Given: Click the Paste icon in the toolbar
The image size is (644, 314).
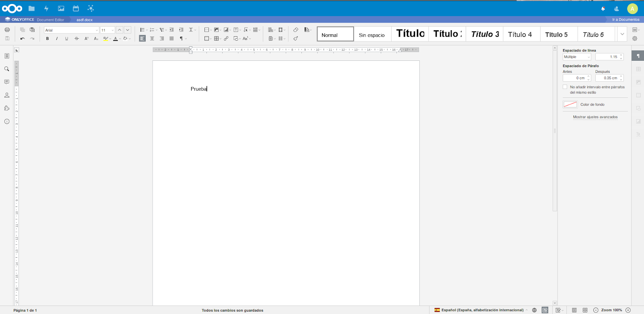Looking at the screenshot, I should (32, 30).
